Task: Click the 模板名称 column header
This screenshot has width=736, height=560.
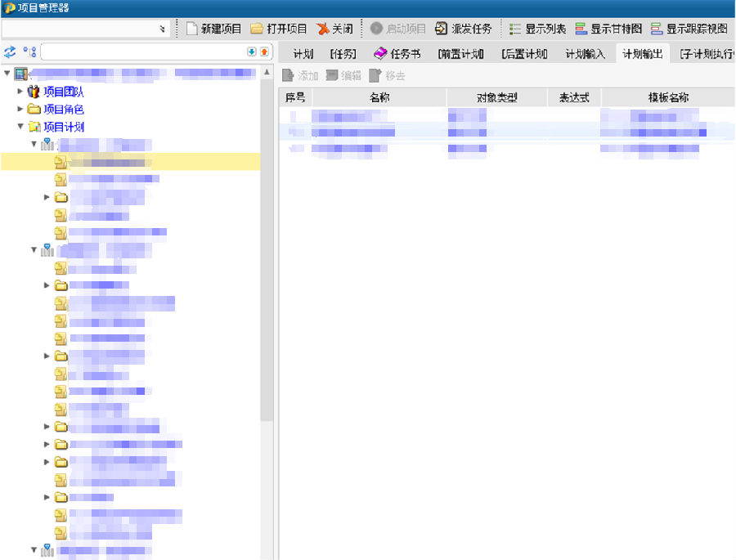Action: click(x=668, y=97)
